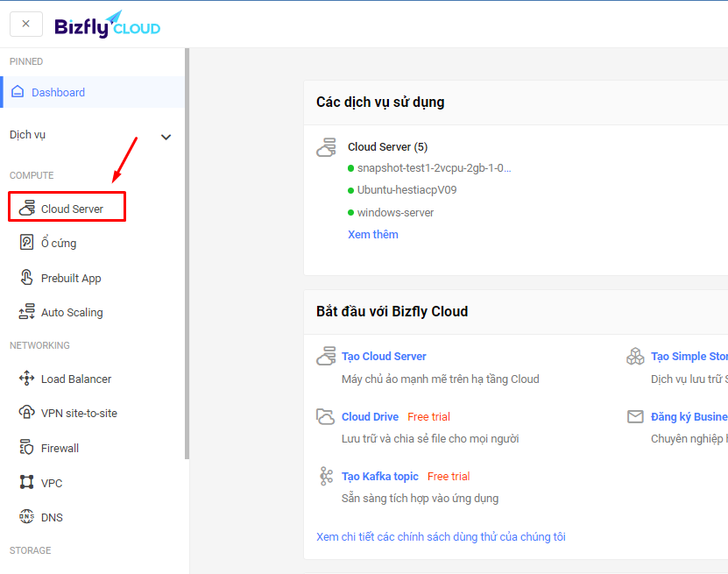Click the Các dịch vụ sử dụng heading
Image resolution: width=728 pixels, height=574 pixels.
point(380,103)
